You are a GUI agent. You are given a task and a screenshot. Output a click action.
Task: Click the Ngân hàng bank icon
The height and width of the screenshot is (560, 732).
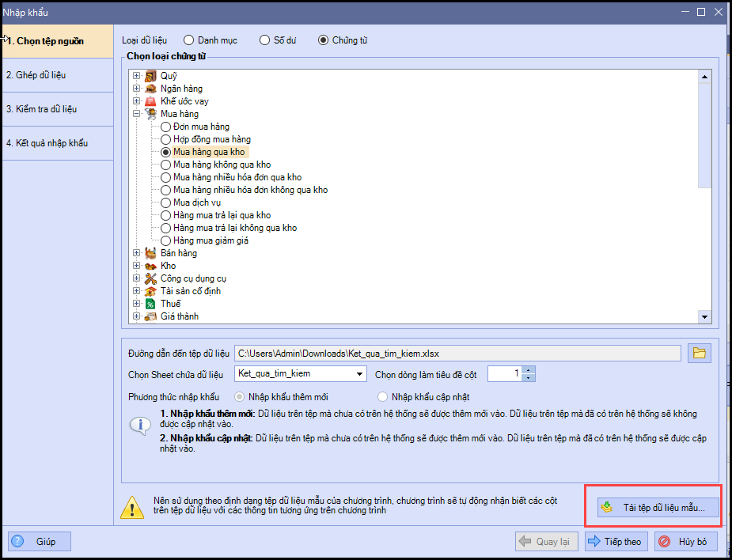150,89
